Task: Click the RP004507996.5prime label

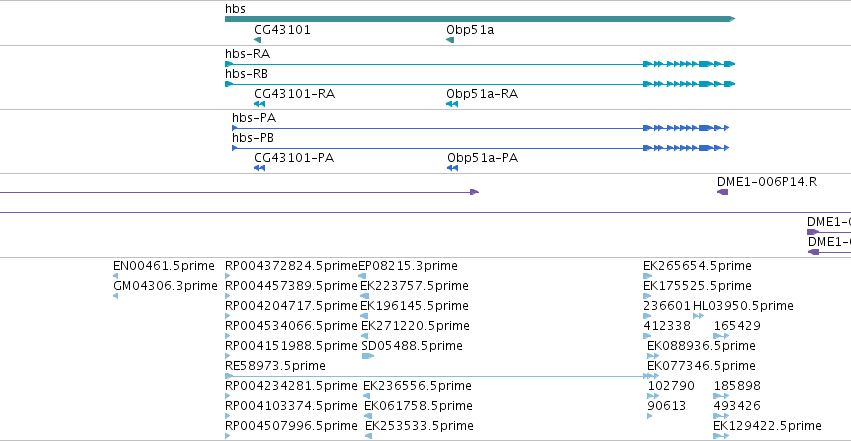Action: point(291,426)
